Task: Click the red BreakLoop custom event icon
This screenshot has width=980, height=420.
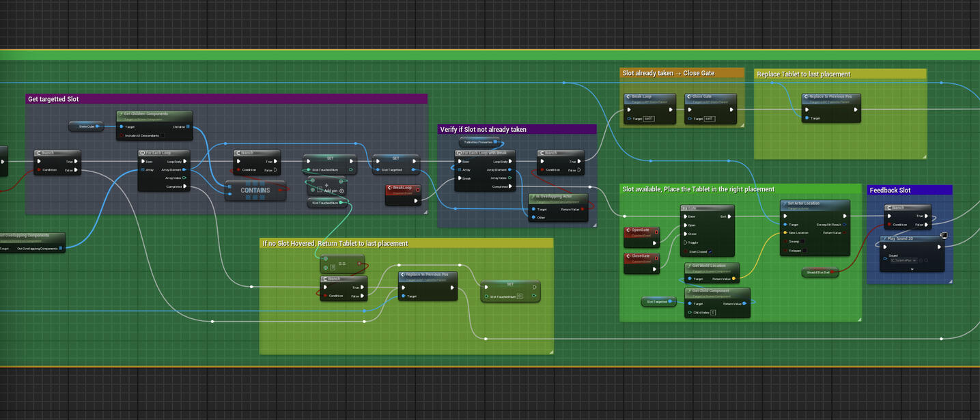Action: click(x=389, y=188)
